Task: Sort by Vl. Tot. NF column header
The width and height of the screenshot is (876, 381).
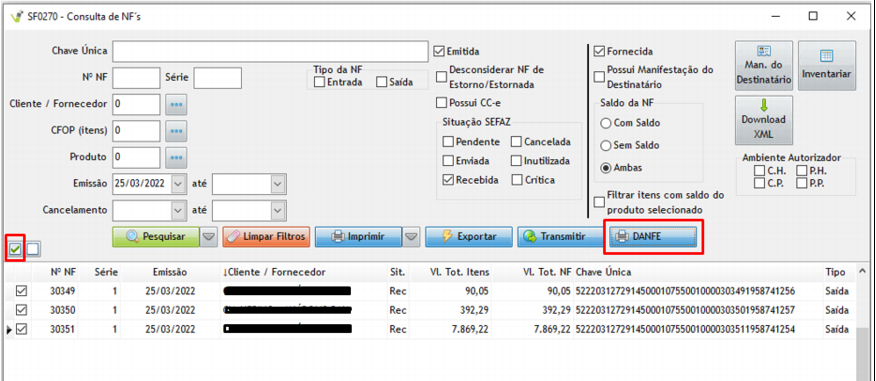Action: 547,272
